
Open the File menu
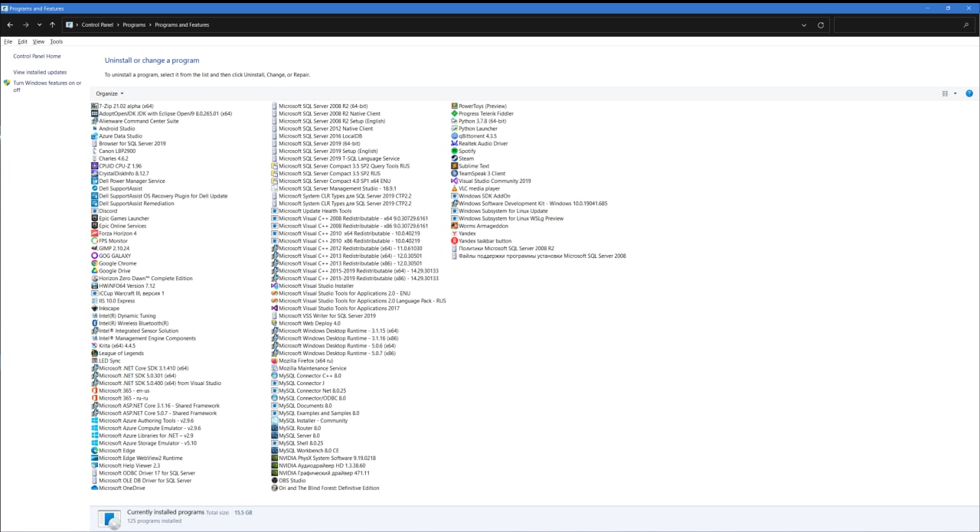click(8, 42)
